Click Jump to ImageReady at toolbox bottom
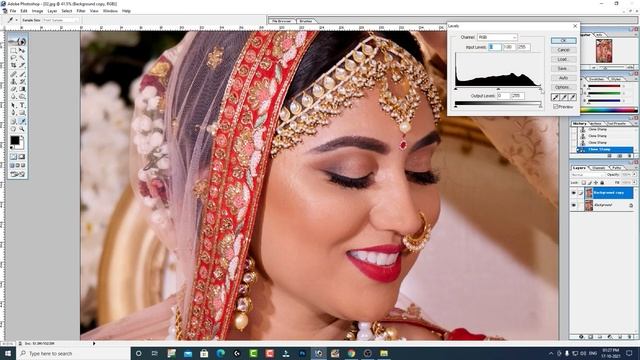This screenshot has width=640, height=360. click(x=17, y=174)
